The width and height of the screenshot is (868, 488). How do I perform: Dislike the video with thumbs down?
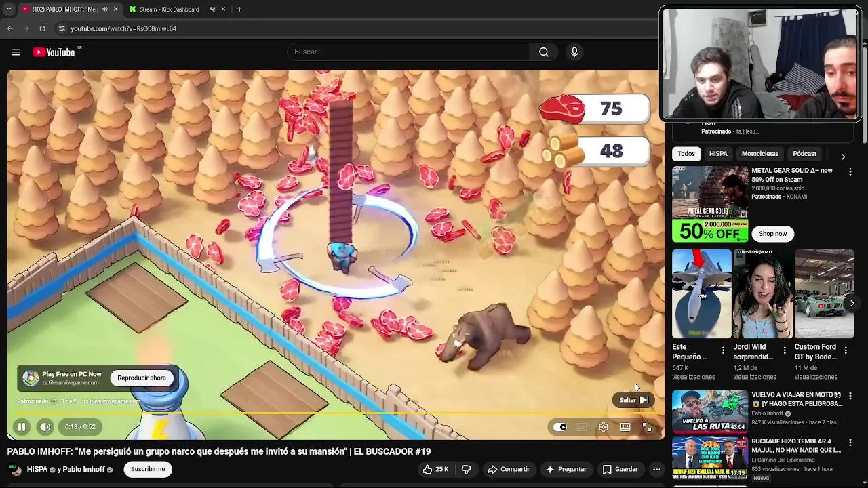[x=466, y=469]
